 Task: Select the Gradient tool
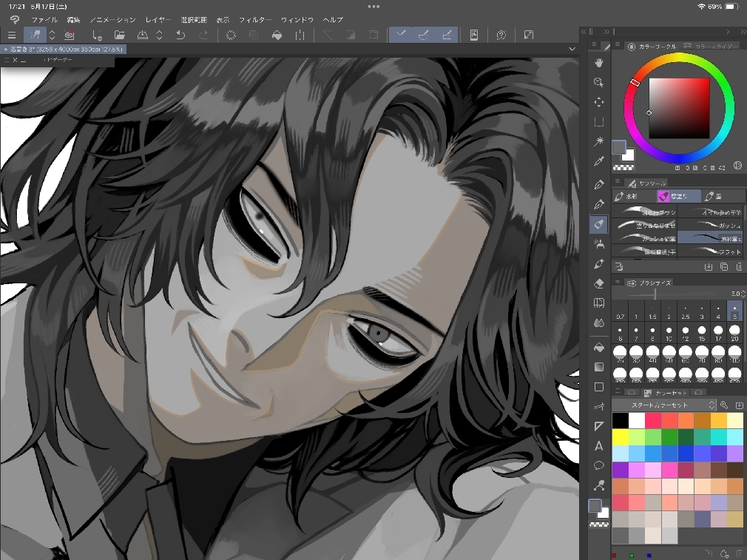(599, 367)
